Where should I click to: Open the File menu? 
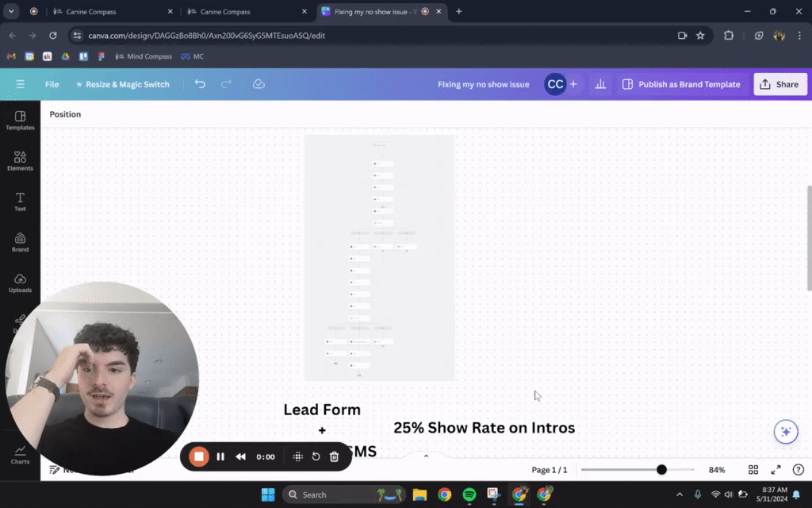(52, 83)
